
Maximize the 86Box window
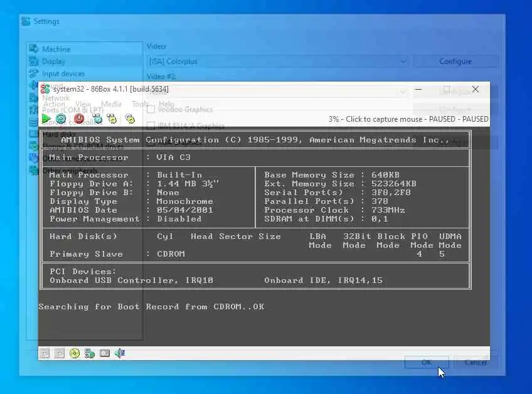pyautogui.click(x=447, y=89)
